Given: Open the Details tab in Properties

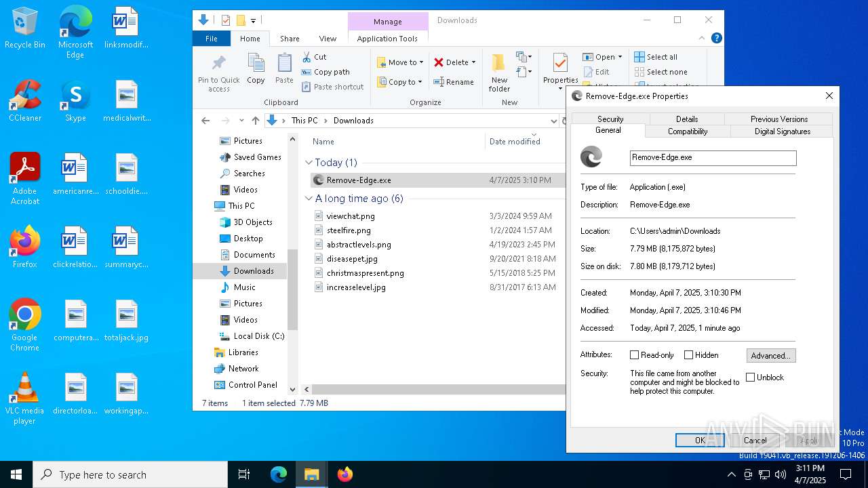Looking at the screenshot, I should [687, 119].
